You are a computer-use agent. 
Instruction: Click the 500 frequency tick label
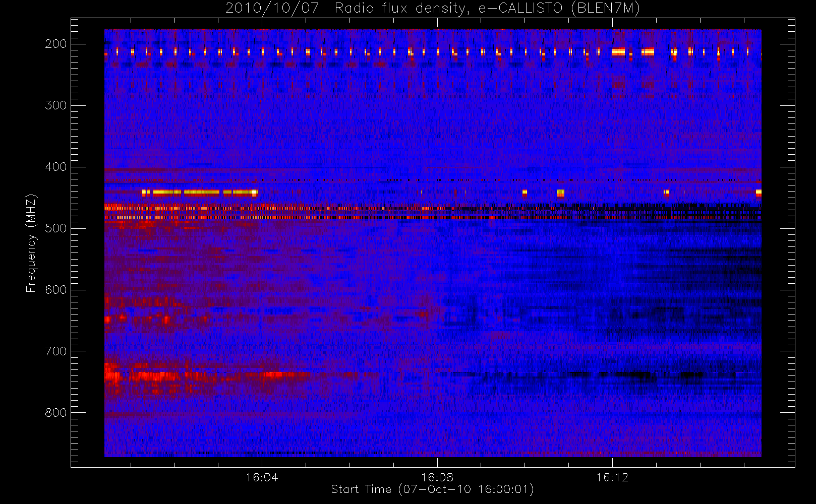pyautogui.click(x=56, y=228)
